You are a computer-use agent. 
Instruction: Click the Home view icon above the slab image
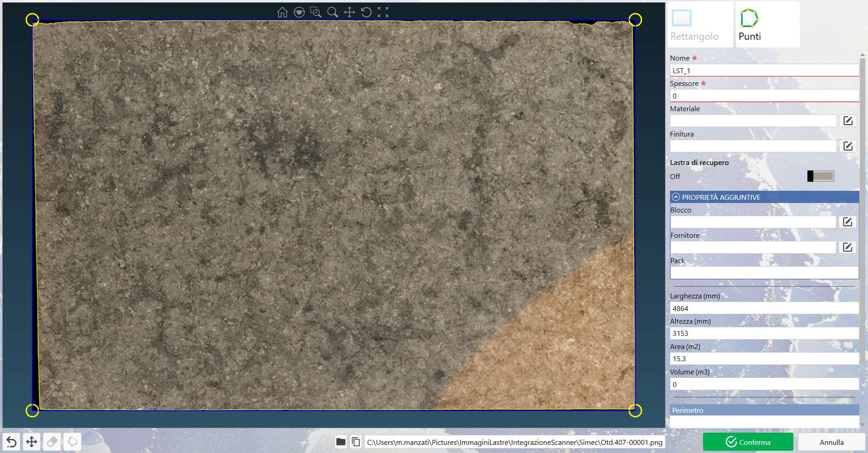[282, 12]
